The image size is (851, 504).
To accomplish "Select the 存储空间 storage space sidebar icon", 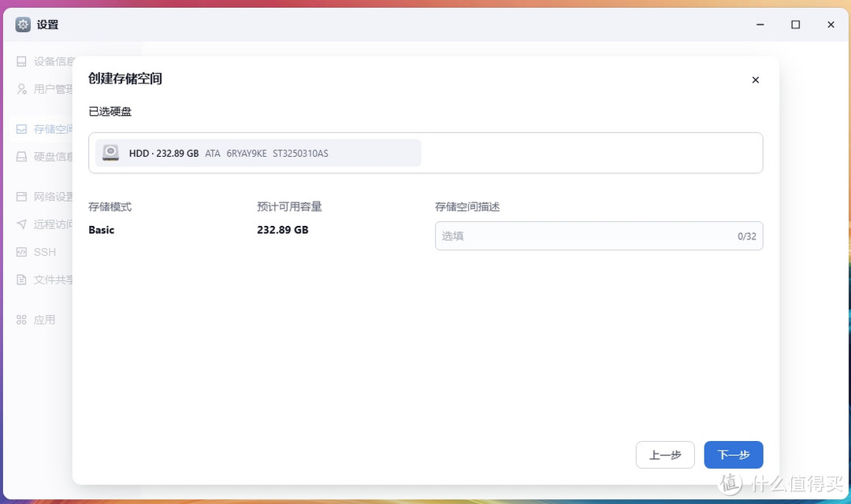I will pyautogui.click(x=20, y=128).
